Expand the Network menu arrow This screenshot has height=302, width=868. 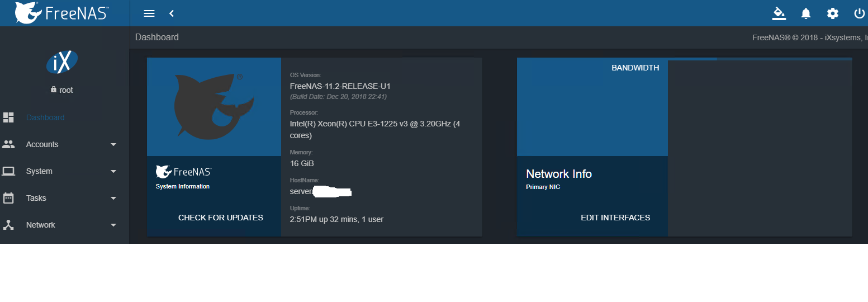[x=113, y=225]
